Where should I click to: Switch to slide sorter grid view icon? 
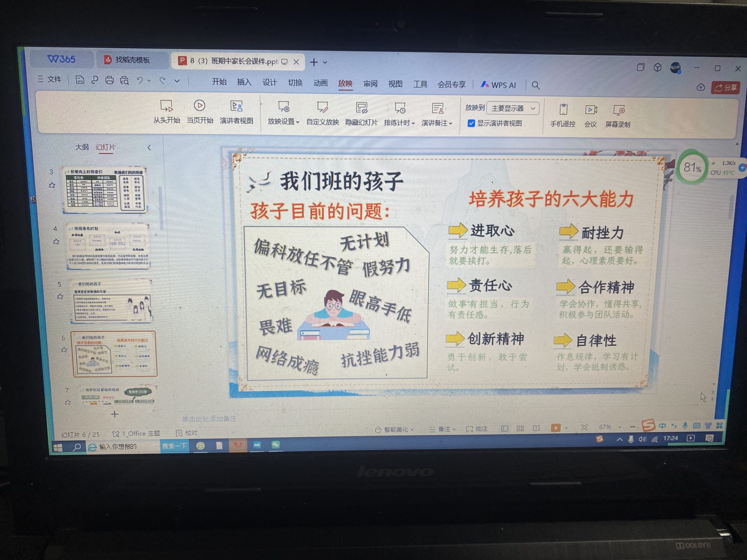(x=520, y=429)
